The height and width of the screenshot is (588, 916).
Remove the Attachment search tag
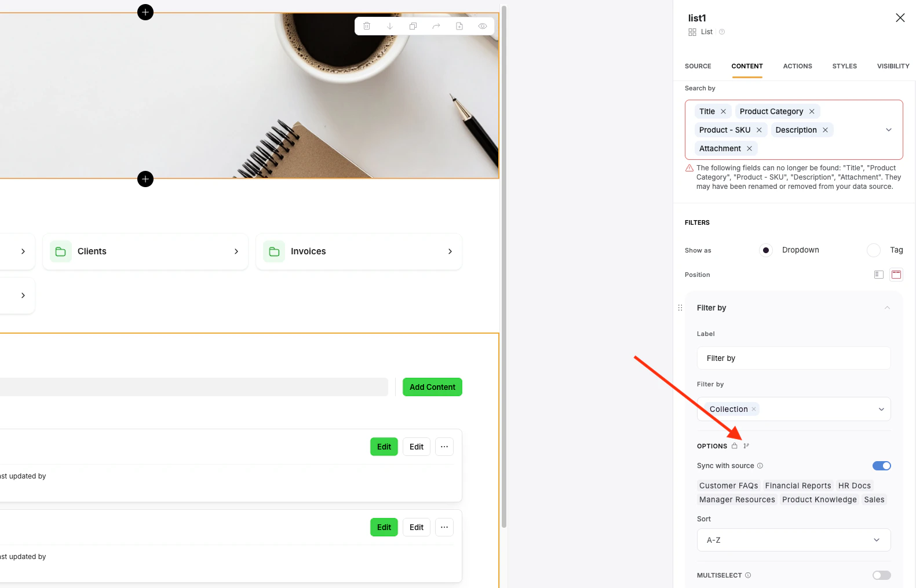[749, 148]
